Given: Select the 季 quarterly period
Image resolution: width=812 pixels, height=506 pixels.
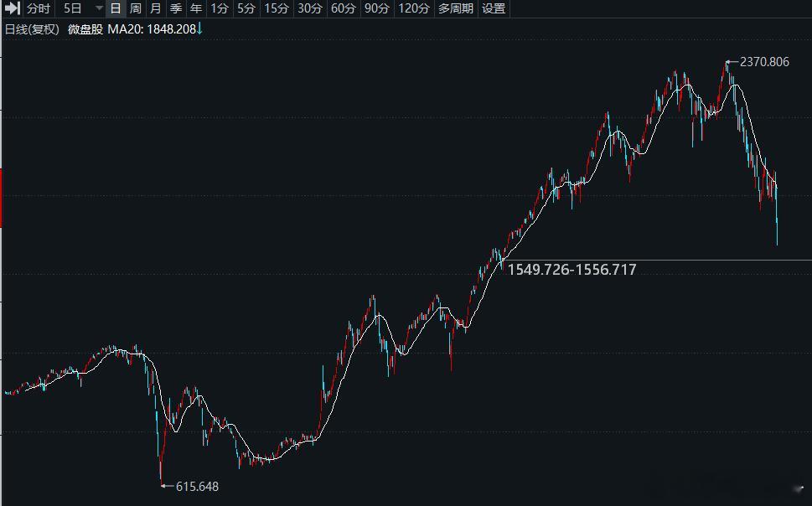Looking at the screenshot, I should tap(175, 8).
